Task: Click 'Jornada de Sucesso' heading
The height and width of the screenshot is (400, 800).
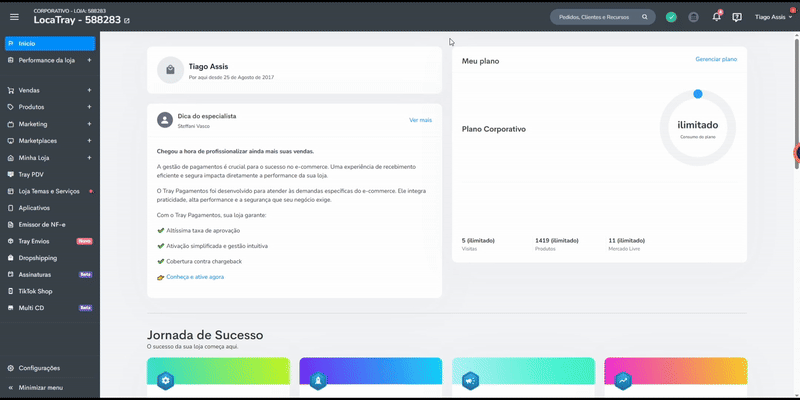Action: (x=205, y=335)
